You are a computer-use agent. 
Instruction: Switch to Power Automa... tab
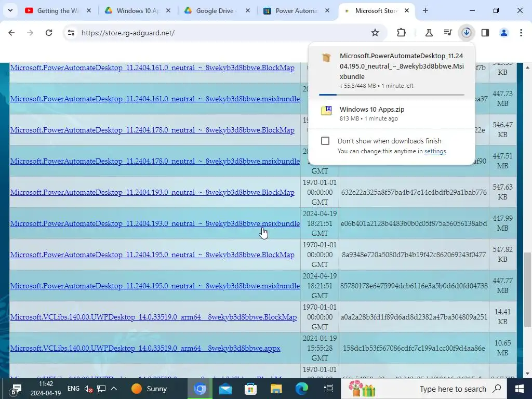(296, 10)
